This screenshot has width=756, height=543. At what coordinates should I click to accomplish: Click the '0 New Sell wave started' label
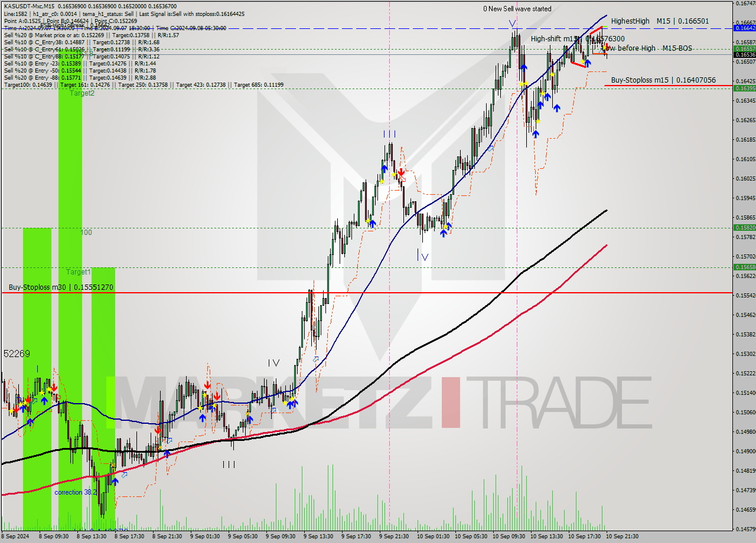click(517, 9)
